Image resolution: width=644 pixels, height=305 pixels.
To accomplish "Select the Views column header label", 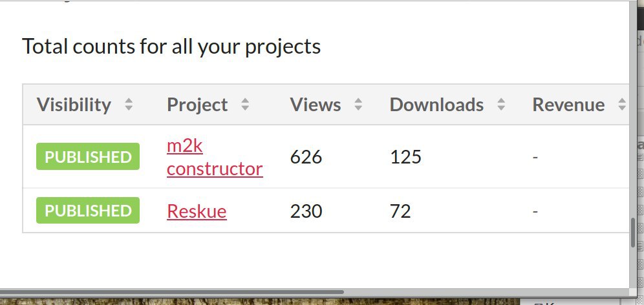I will (x=316, y=105).
